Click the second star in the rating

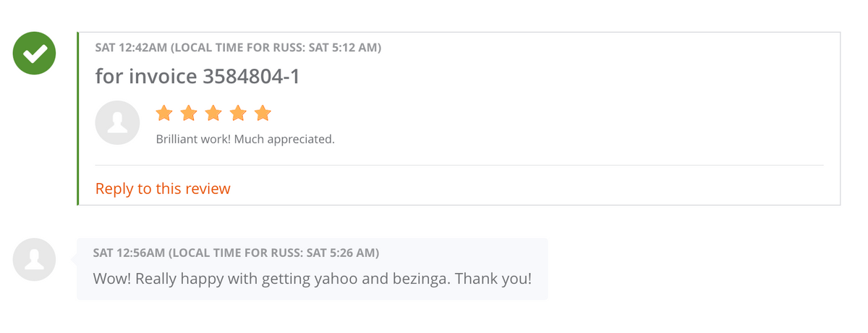pyautogui.click(x=189, y=113)
